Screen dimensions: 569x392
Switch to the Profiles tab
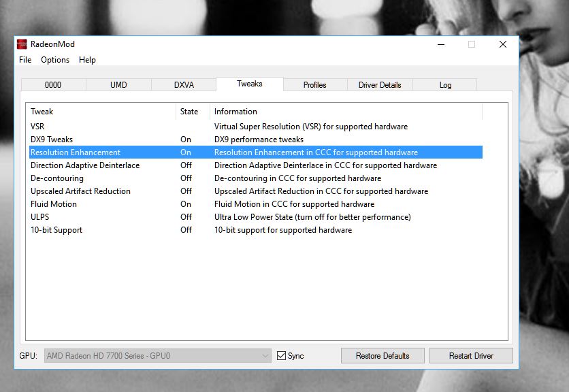(315, 85)
